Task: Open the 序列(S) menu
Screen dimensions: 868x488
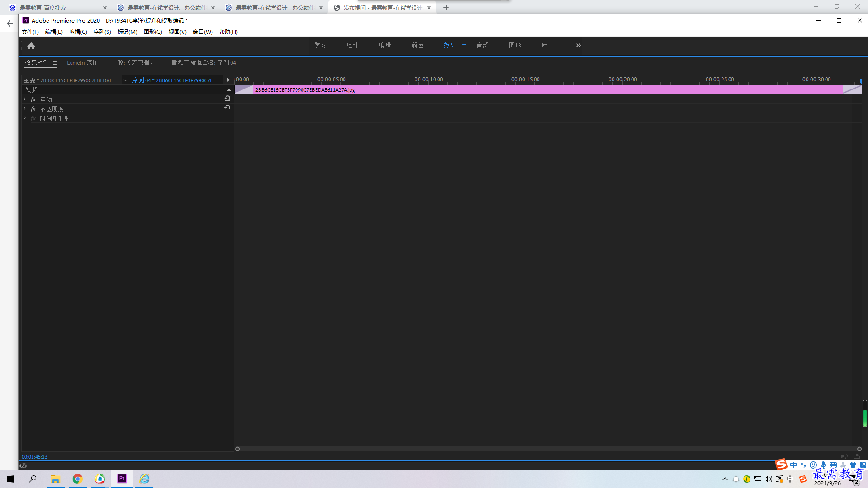Action: [102, 32]
